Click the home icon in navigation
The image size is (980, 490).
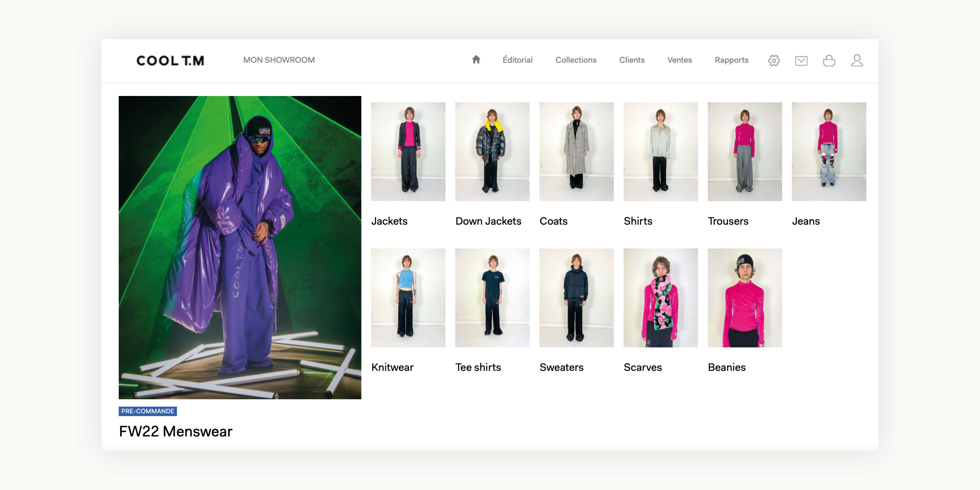[x=476, y=60]
